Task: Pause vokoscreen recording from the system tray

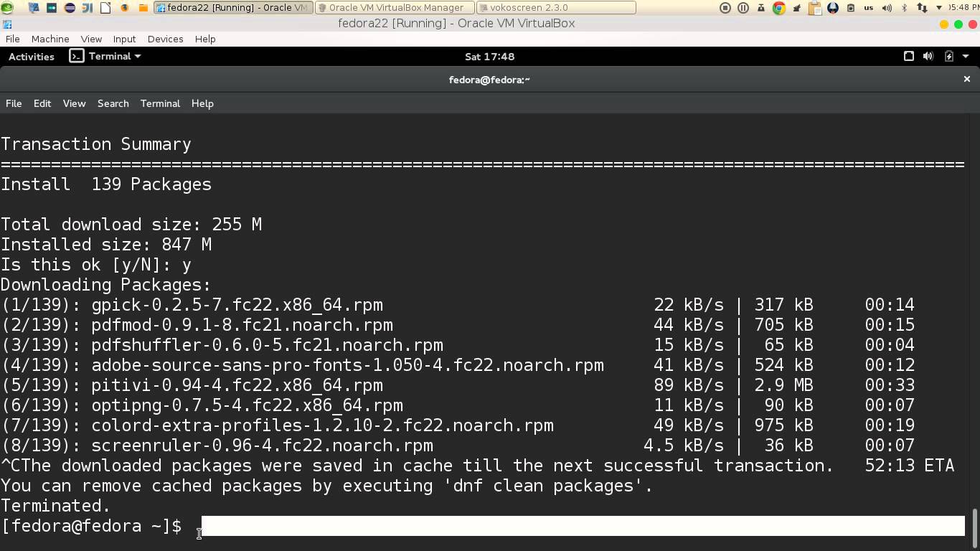Action: tap(742, 8)
